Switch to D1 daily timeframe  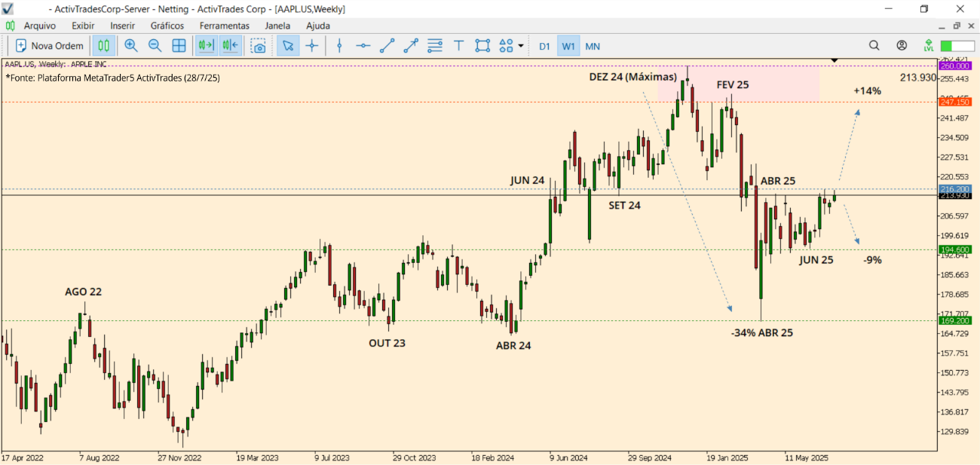(x=544, y=46)
